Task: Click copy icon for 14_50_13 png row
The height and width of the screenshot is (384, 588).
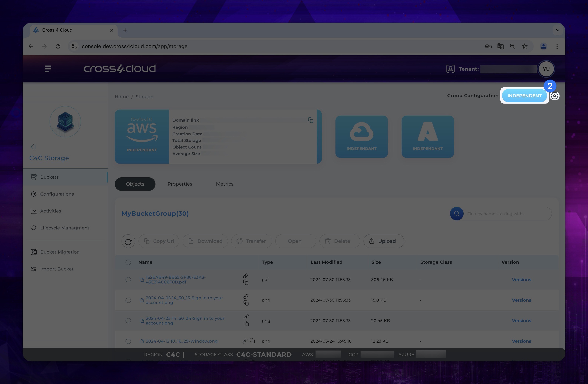Action: pos(246,303)
